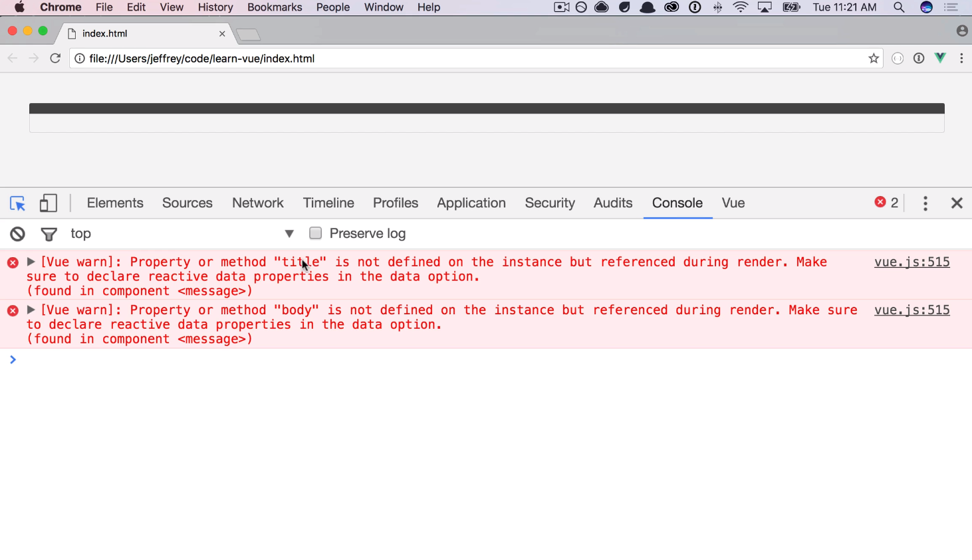This screenshot has width=972, height=560.
Task: Toggle the device toolbar icon
Action: click(48, 203)
